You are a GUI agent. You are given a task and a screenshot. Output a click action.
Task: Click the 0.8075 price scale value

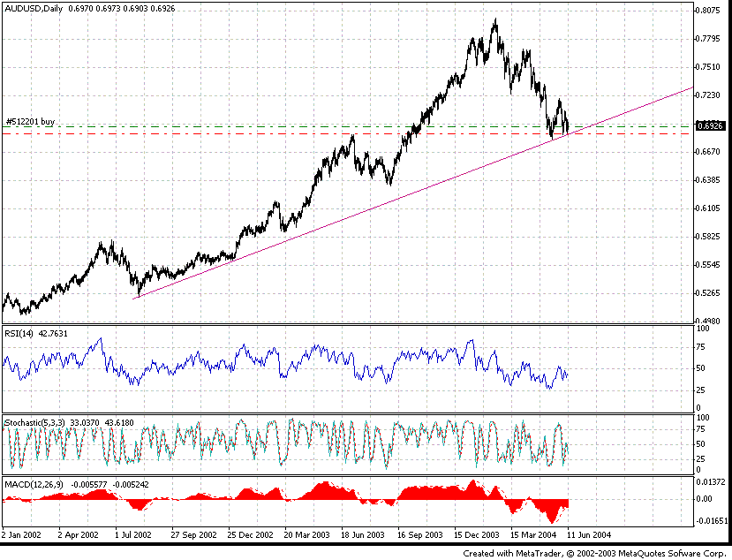coord(709,11)
